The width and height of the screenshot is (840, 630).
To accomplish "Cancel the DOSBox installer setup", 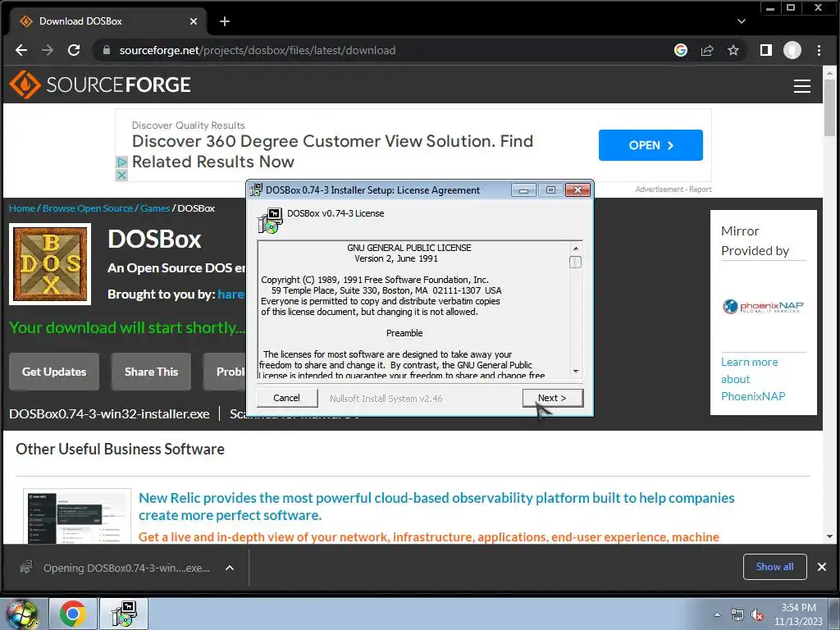I will coord(286,398).
